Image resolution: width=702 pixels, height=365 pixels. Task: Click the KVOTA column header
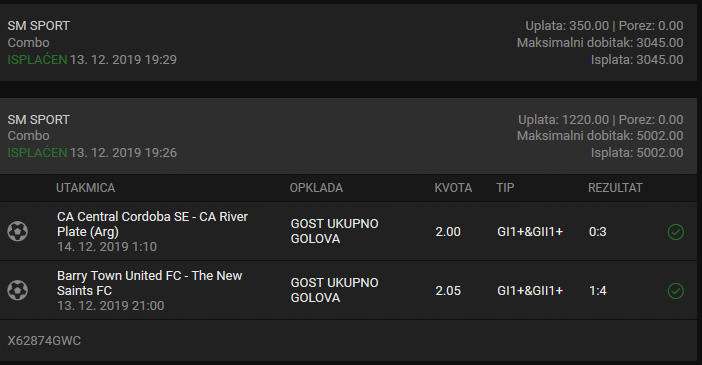click(x=453, y=188)
